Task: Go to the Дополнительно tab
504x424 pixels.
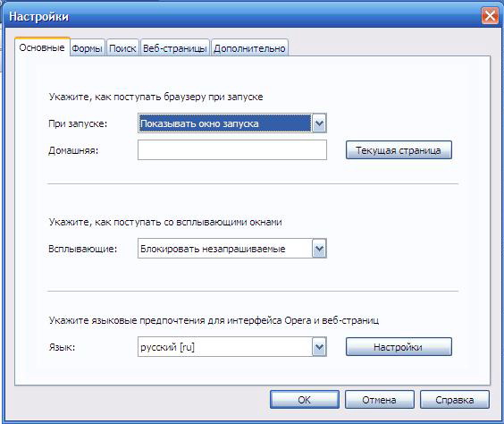Action: [x=249, y=48]
